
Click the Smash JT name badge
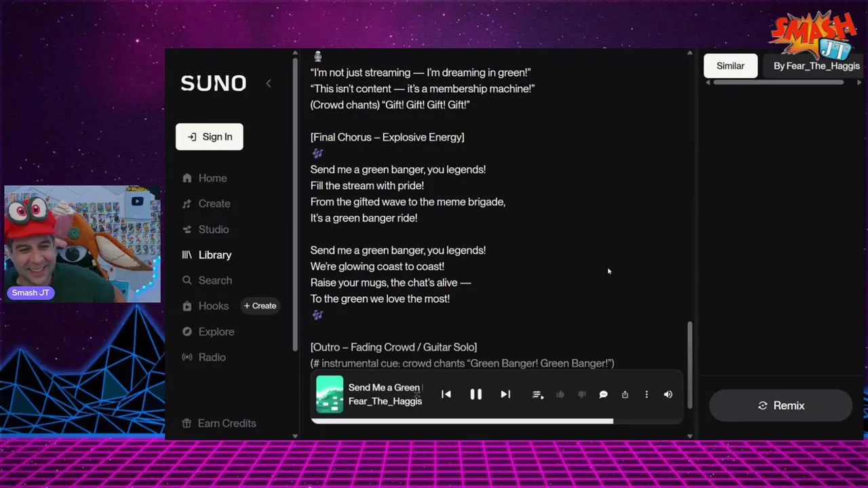31,293
